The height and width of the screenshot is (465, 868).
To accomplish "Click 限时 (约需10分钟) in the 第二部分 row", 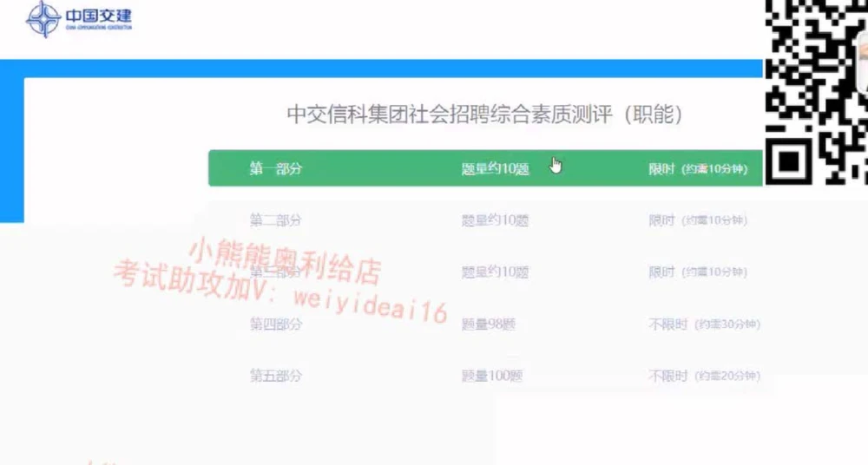I will 698,220.
